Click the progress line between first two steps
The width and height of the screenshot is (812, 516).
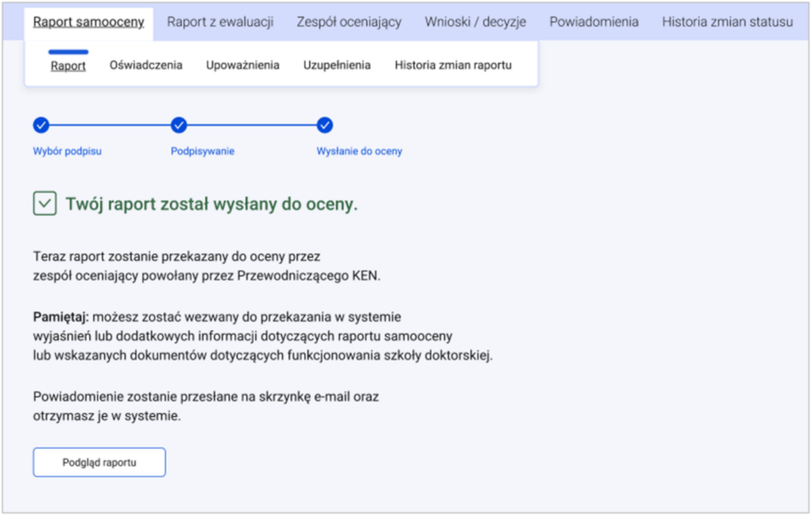(x=109, y=125)
